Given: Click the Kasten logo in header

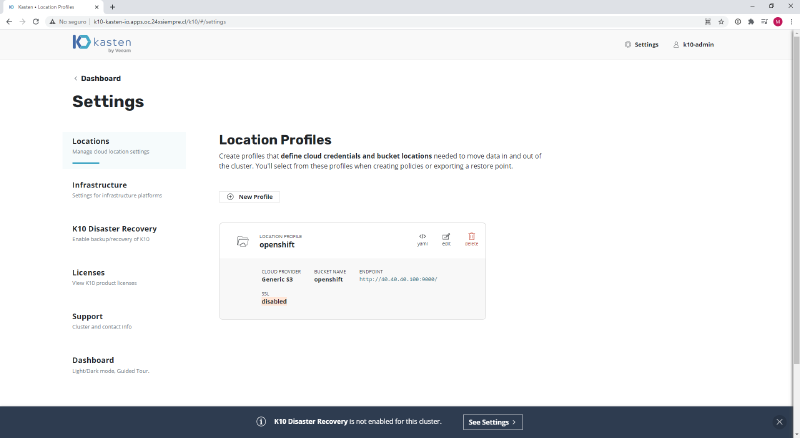Looking at the screenshot, I should click(102, 43).
